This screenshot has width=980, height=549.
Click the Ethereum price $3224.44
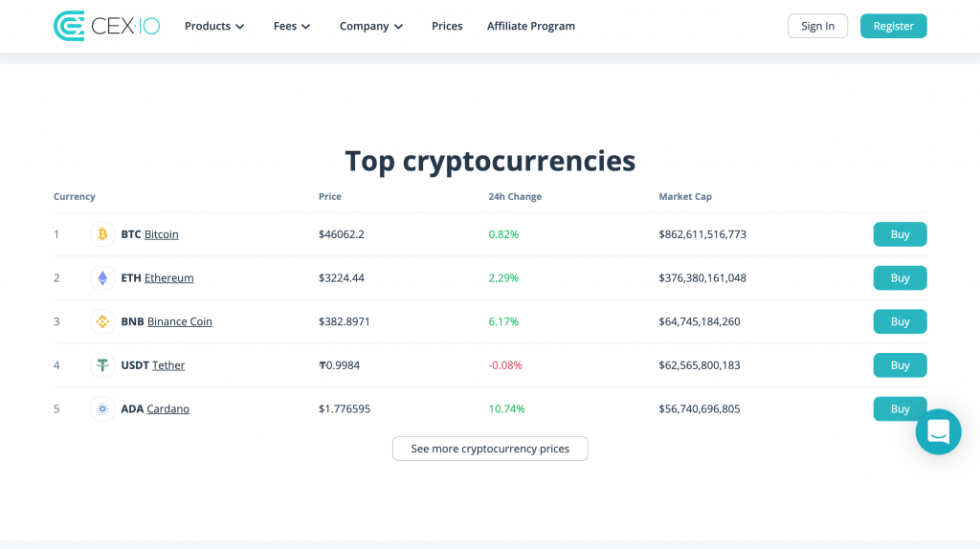click(x=342, y=278)
